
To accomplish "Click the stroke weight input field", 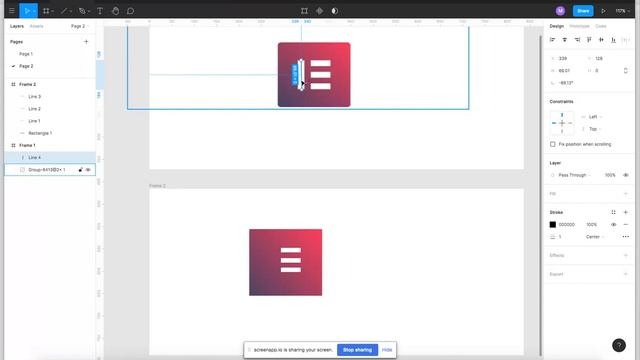I will click(565, 237).
